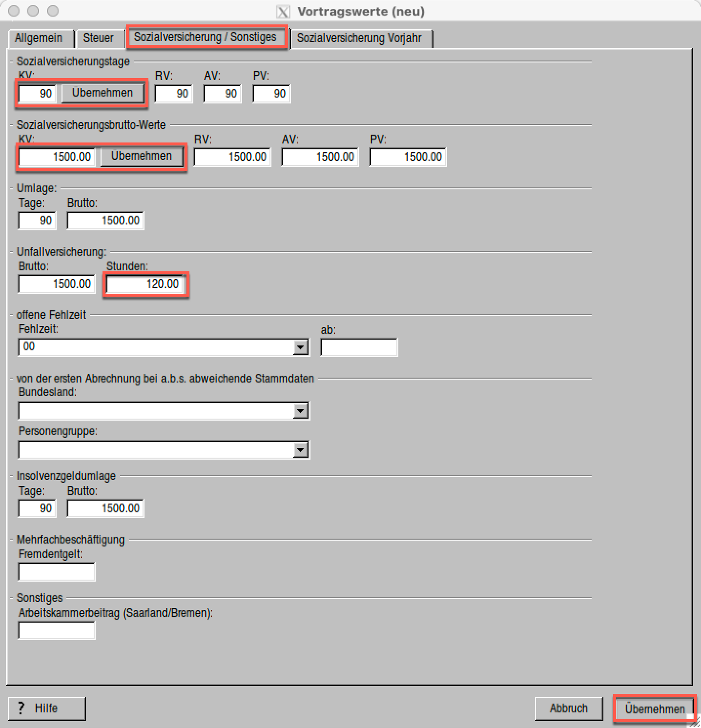Focus the Arbeitskammerbeitrag input field

[57, 630]
